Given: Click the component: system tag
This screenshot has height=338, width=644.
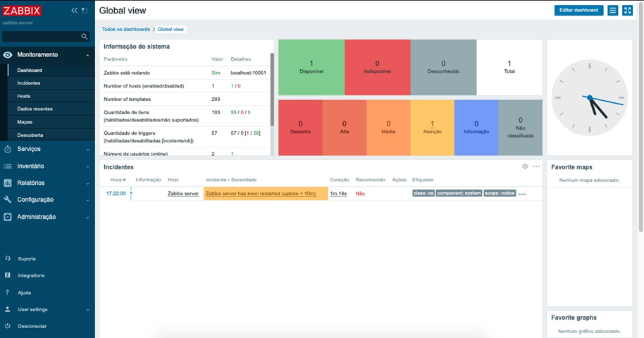Looking at the screenshot, I should (459, 193).
